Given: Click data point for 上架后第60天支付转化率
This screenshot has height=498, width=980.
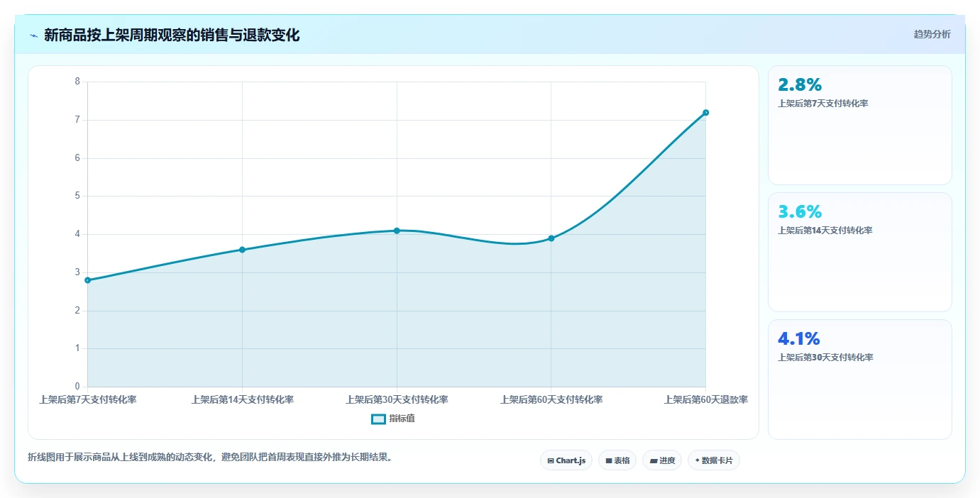Looking at the screenshot, I should (551, 238).
